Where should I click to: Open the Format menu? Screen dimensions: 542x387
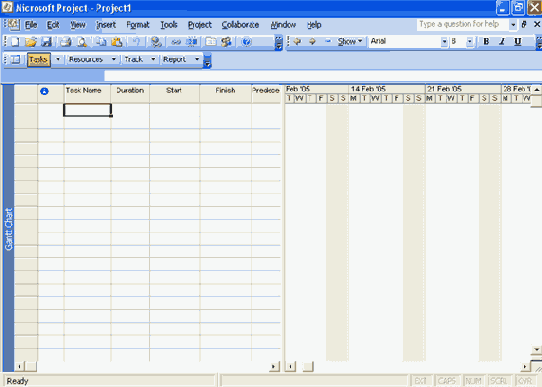click(138, 25)
